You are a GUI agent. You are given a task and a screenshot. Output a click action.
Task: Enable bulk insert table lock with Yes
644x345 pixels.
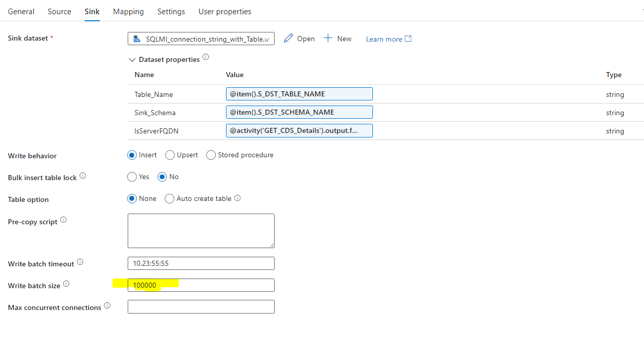[x=132, y=177]
